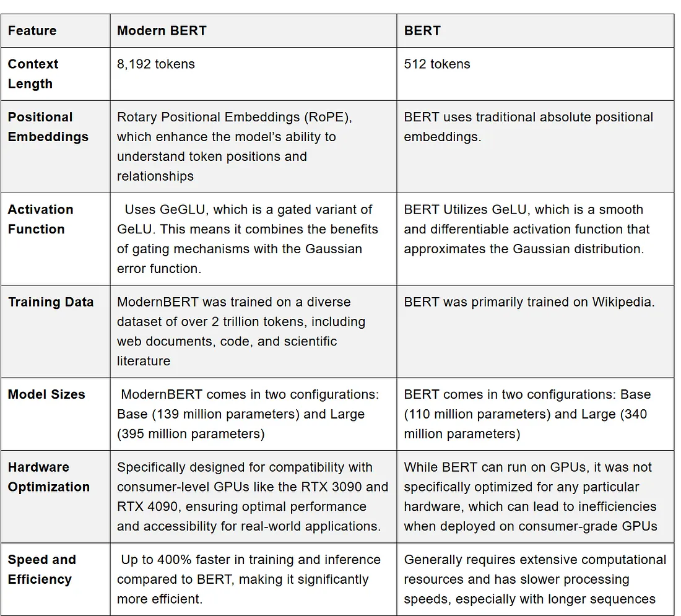Click the BERT column header
The width and height of the screenshot is (681, 616).
click(535, 31)
